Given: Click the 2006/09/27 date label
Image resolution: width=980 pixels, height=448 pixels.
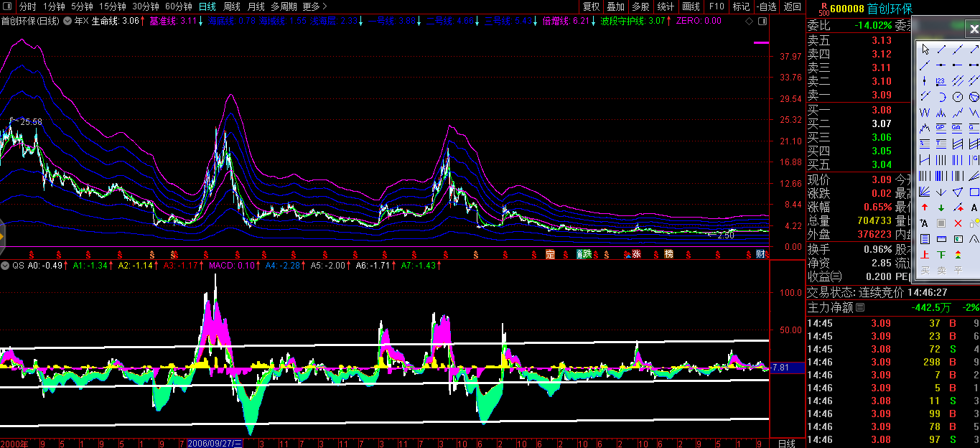Looking at the screenshot, I should coord(215,444).
